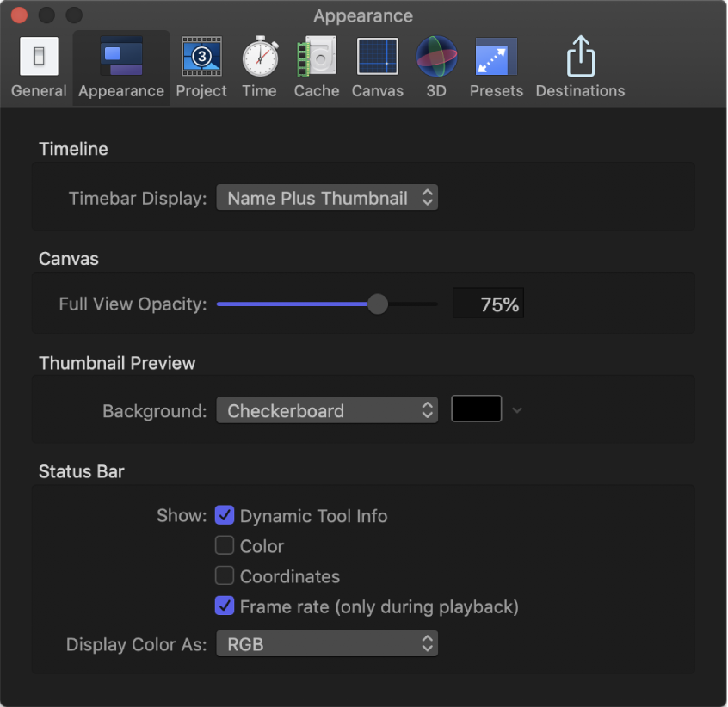Enable the Color status bar checkbox
The image size is (728, 707).
point(225,545)
